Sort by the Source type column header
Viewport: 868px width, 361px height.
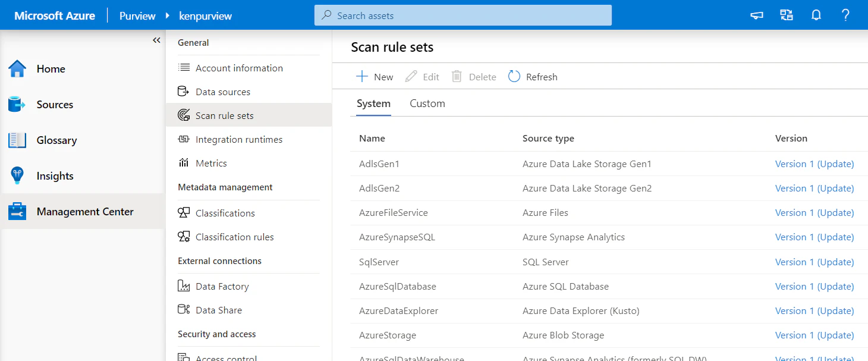548,138
